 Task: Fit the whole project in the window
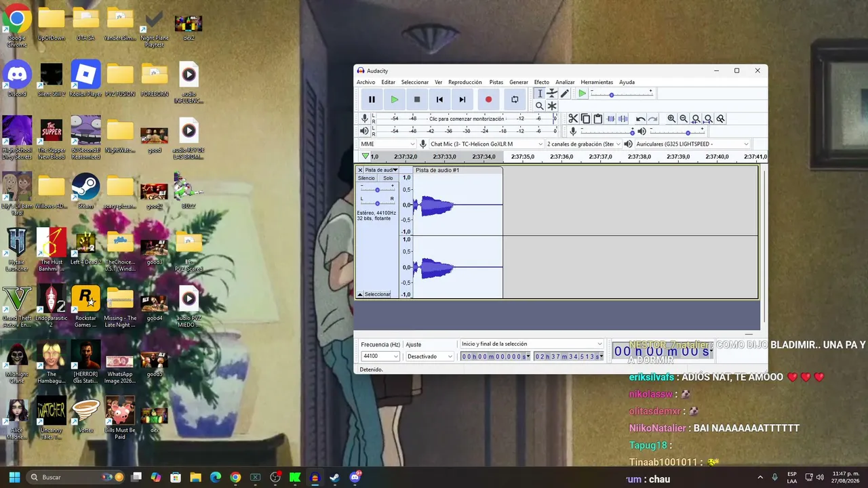click(x=708, y=119)
